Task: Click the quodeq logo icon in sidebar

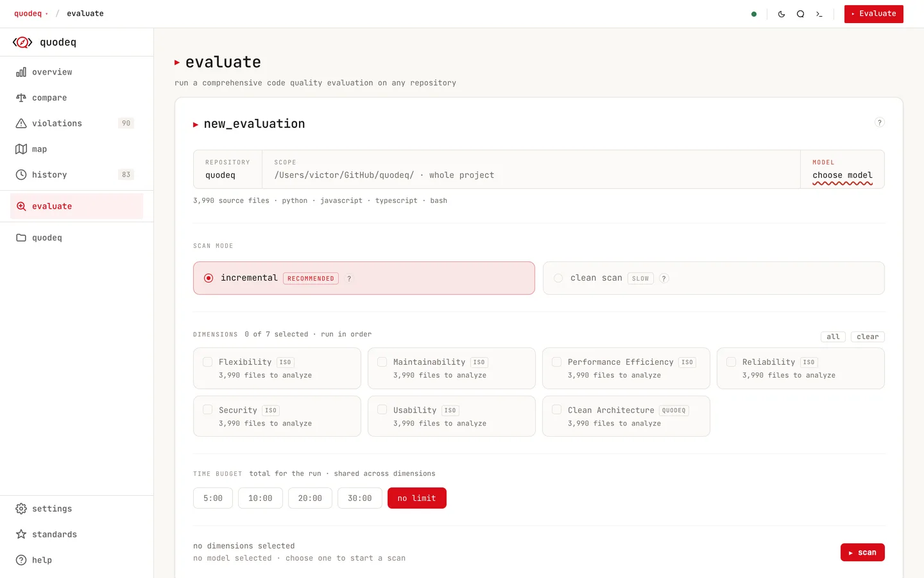Action: (22, 42)
